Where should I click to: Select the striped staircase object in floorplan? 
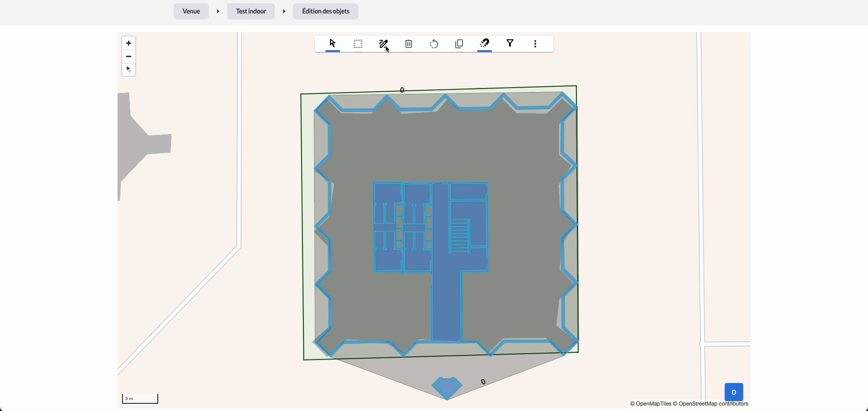point(460,235)
